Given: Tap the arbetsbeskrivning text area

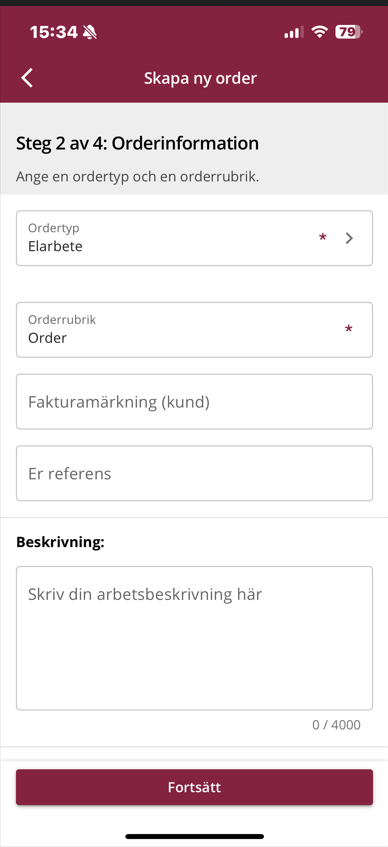Looking at the screenshot, I should pyautogui.click(x=195, y=638).
